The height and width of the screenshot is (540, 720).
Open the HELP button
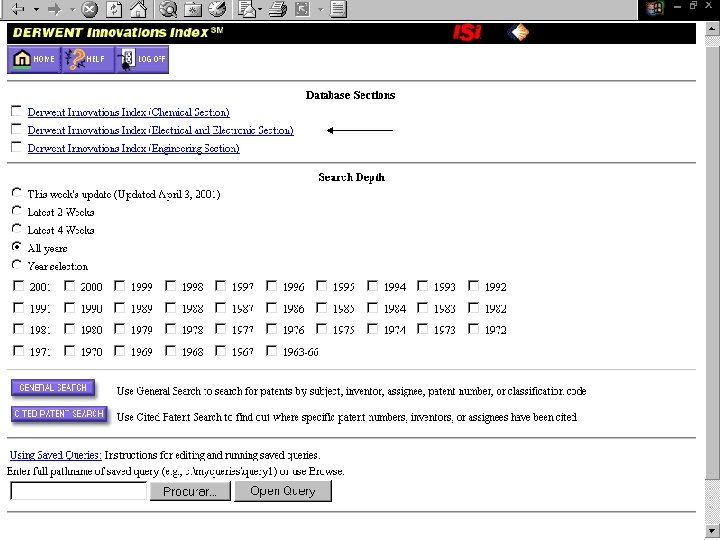[87, 59]
